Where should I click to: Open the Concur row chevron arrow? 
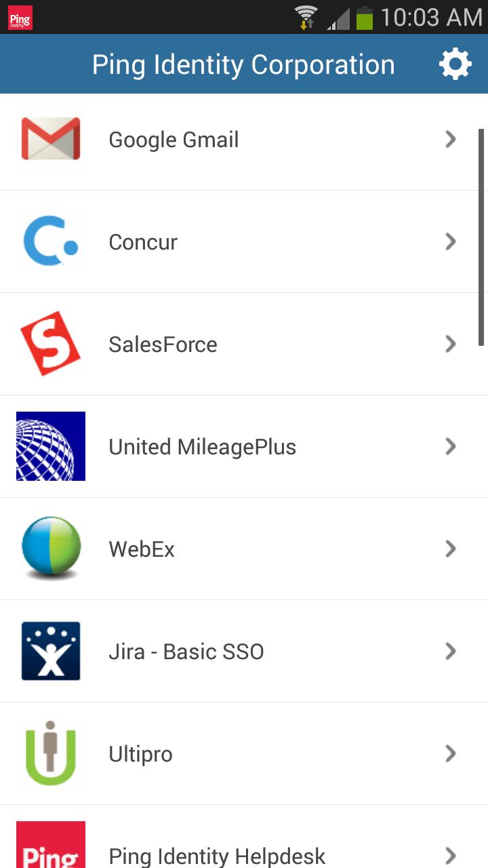[x=450, y=241]
